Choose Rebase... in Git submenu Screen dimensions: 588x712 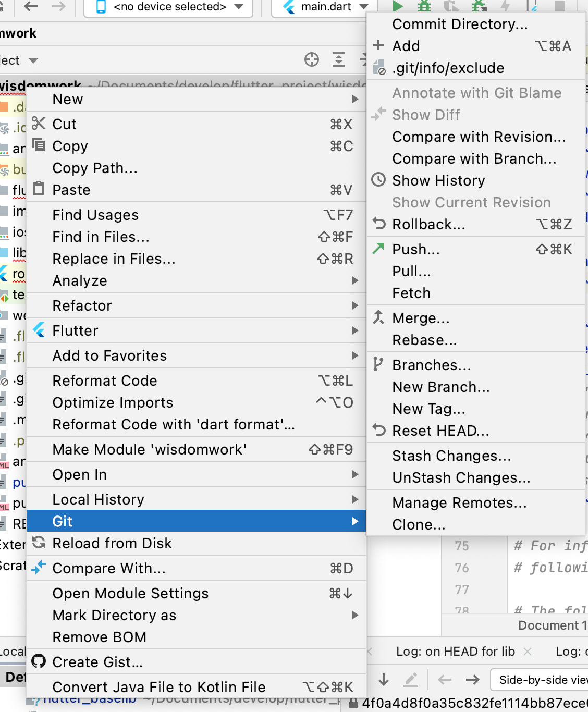coord(475,340)
